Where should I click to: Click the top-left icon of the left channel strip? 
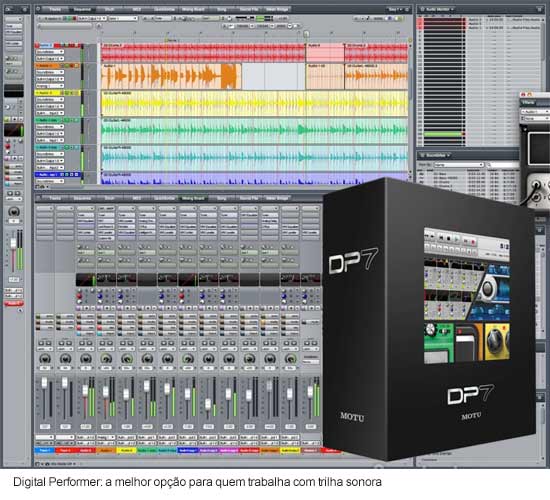pos(8,9)
